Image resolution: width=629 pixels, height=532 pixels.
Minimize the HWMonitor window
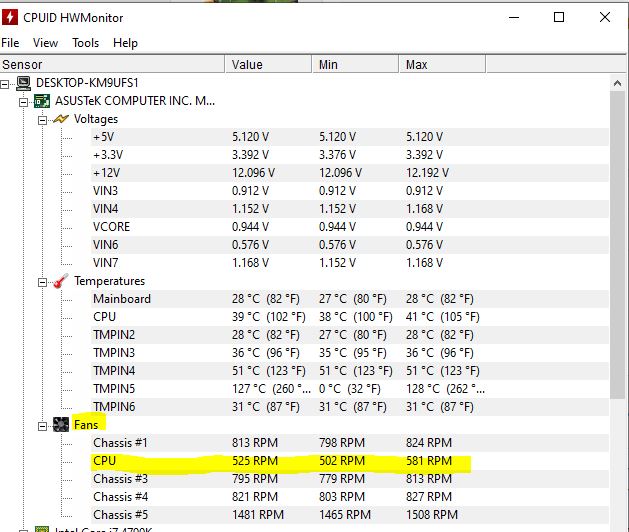(x=514, y=17)
